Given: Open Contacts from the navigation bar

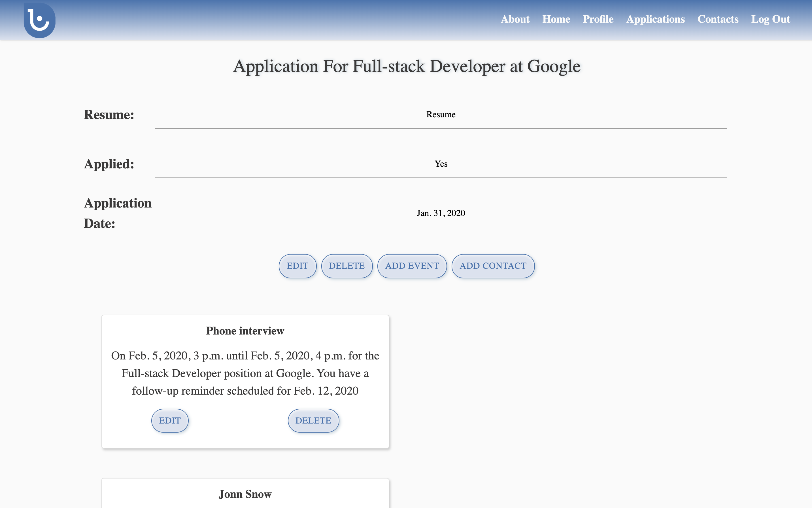Looking at the screenshot, I should pos(718,19).
